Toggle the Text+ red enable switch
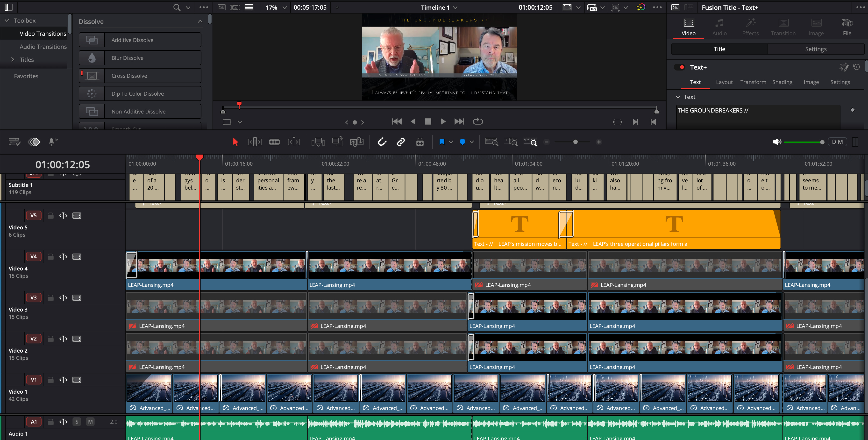This screenshot has width=868, height=440. coord(681,67)
